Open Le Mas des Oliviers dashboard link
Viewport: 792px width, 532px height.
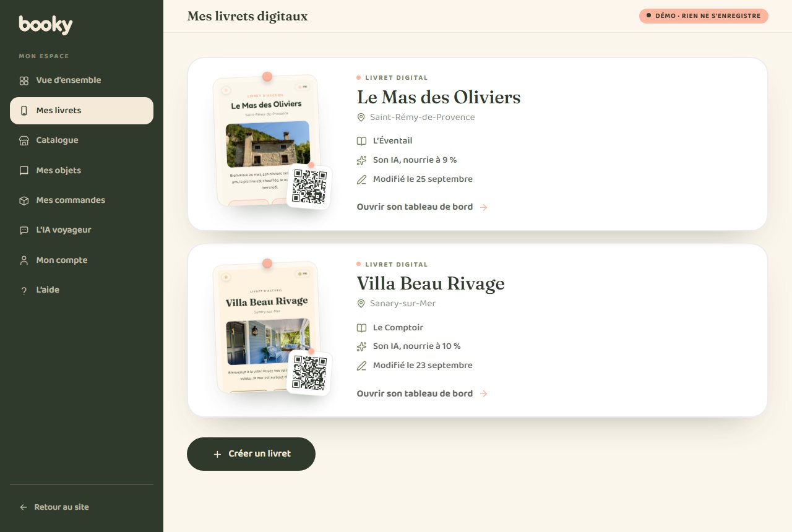[423, 207]
